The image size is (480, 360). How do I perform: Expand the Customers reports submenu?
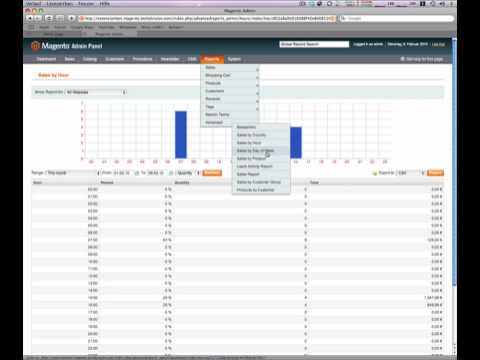[230, 91]
